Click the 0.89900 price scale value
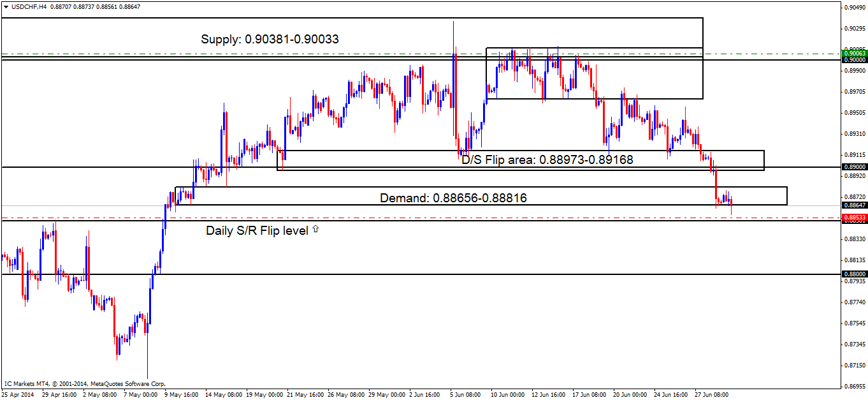Screen dimensions: 868x400 [x=855, y=71]
